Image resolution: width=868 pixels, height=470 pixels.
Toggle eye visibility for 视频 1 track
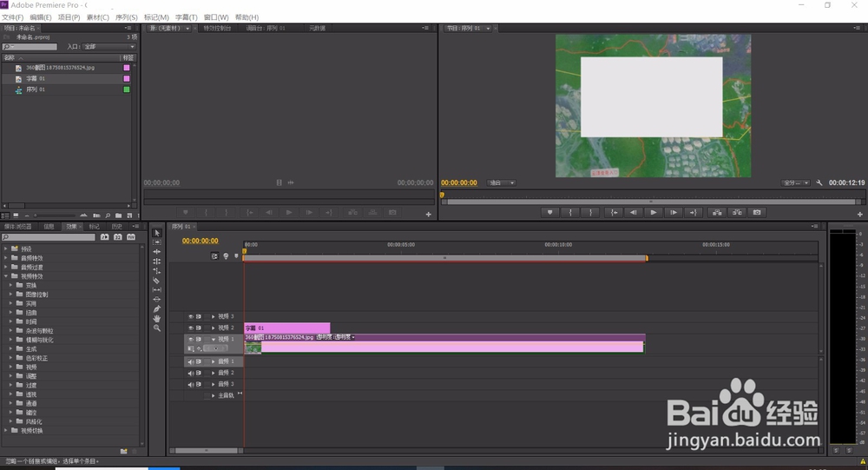tap(190, 339)
